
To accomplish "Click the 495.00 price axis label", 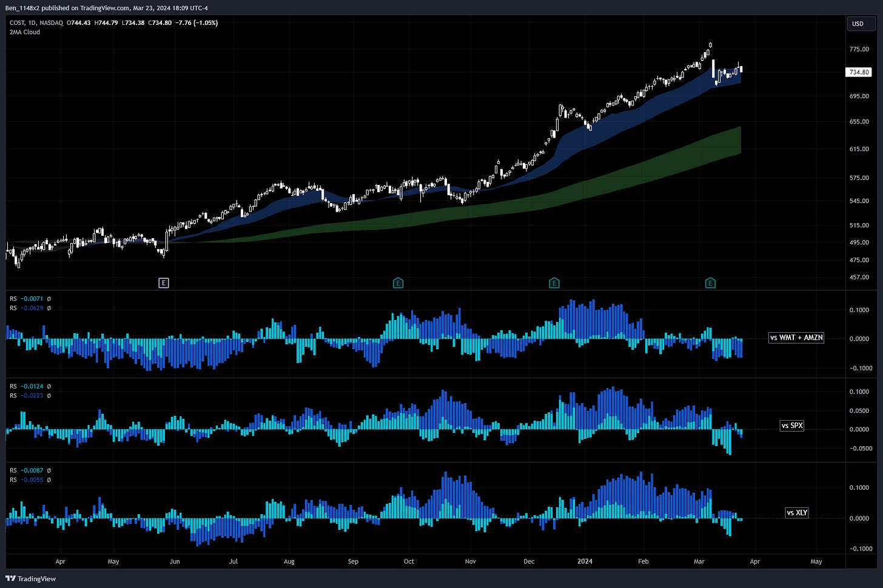I will [x=859, y=242].
